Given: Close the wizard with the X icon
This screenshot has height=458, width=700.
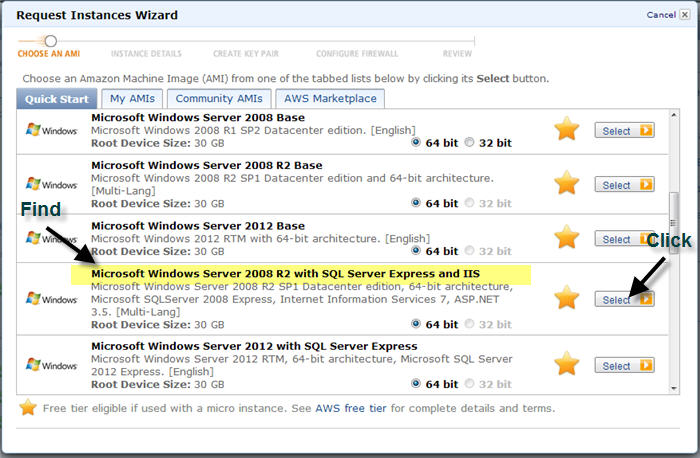Looking at the screenshot, I should [684, 15].
